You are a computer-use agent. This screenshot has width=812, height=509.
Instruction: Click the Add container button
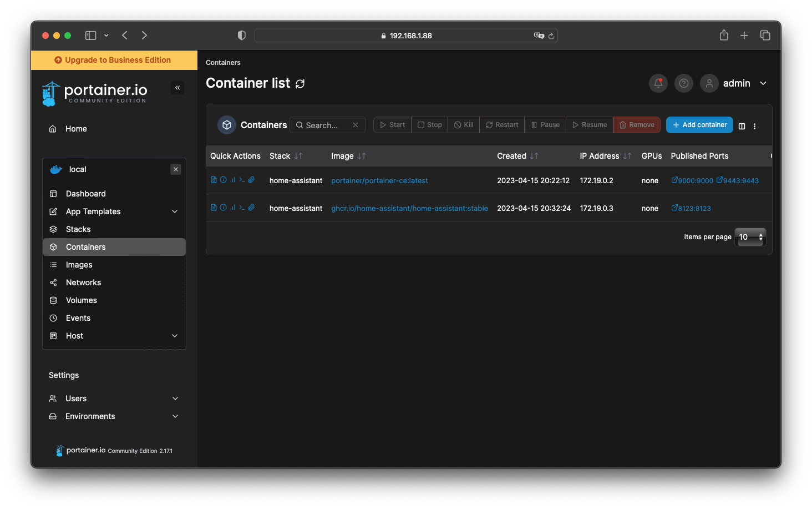coord(699,124)
